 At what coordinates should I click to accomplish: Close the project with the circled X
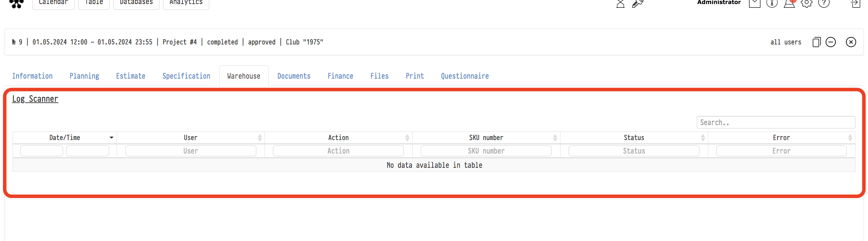pyautogui.click(x=851, y=42)
